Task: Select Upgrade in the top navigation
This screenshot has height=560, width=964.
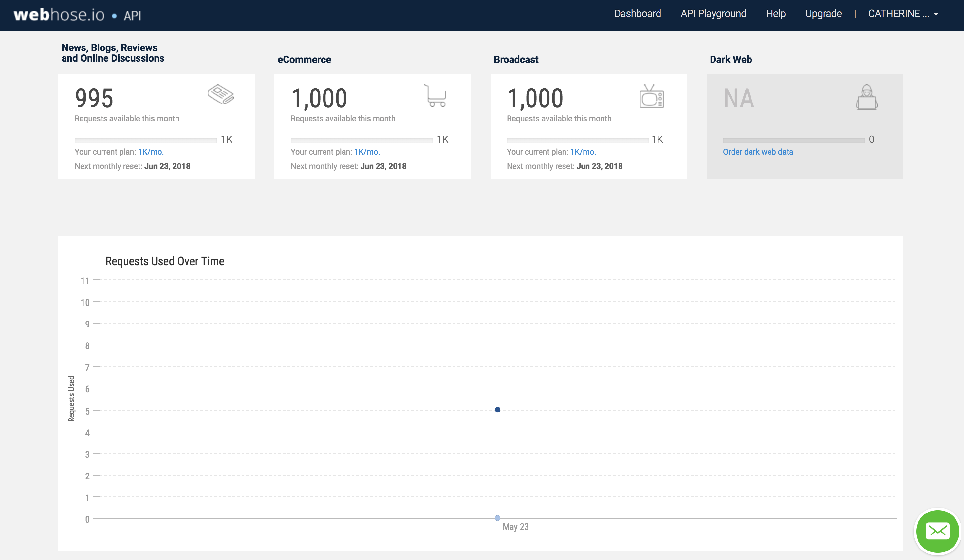Action: click(823, 14)
